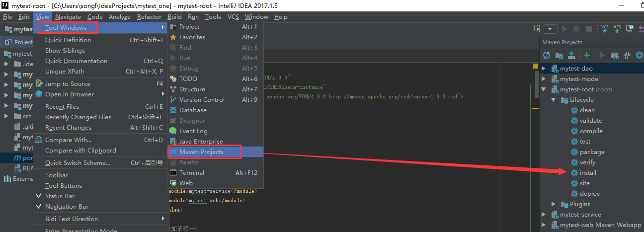Open Terminal from Tool Windows submenu

[215, 173]
